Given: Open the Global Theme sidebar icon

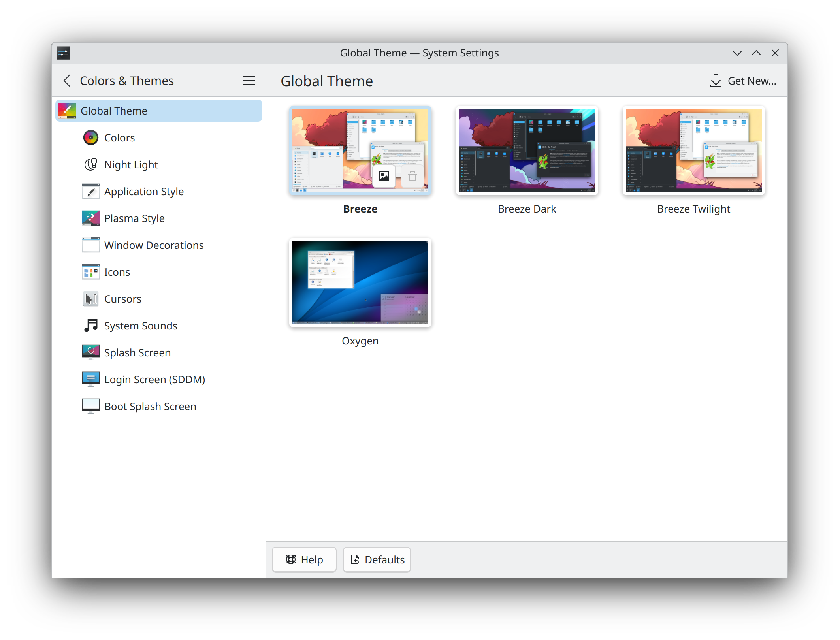Looking at the screenshot, I should point(67,111).
